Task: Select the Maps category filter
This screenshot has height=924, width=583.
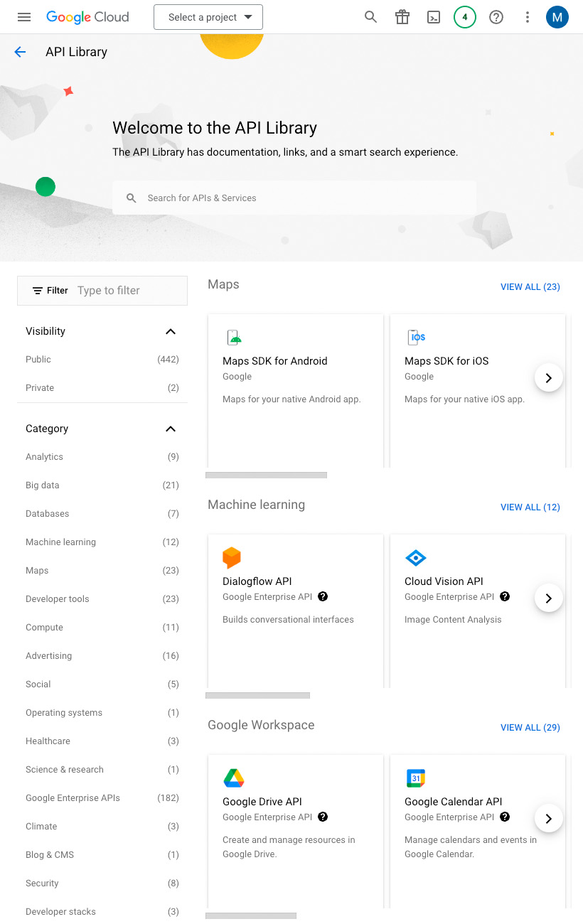Action: [x=102, y=571]
